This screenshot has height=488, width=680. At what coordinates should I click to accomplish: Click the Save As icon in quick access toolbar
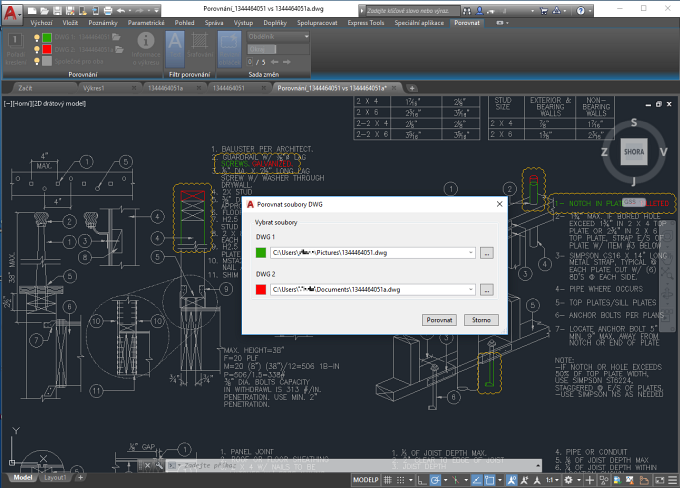[x=70, y=10]
